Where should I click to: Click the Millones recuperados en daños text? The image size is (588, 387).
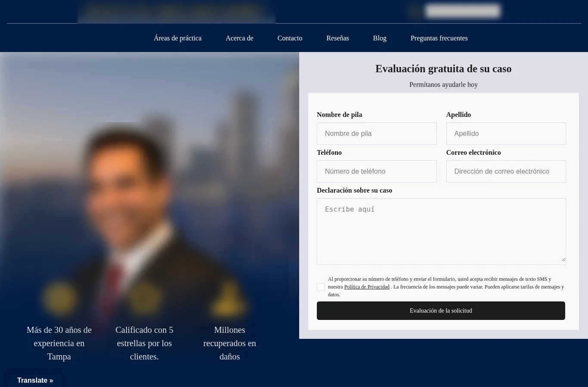pos(229,343)
